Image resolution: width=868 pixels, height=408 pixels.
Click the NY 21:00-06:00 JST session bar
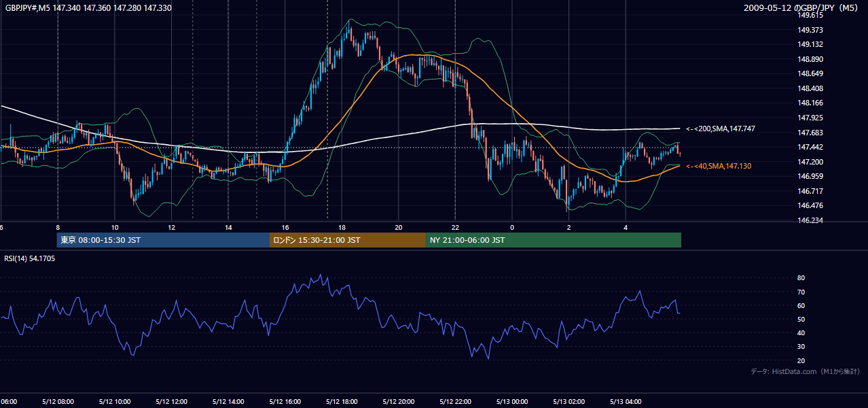coord(554,240)
